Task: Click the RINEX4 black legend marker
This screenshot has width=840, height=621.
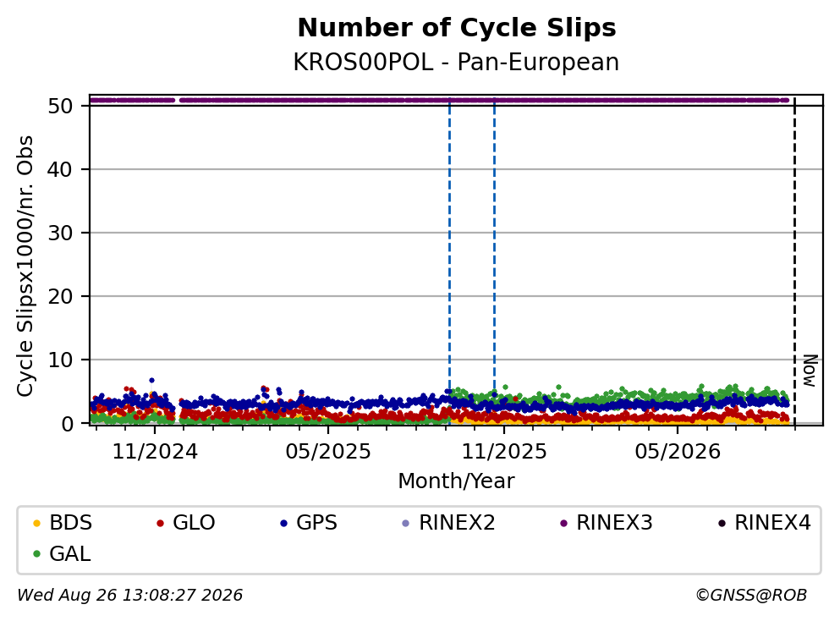Action: click(722, 523)
